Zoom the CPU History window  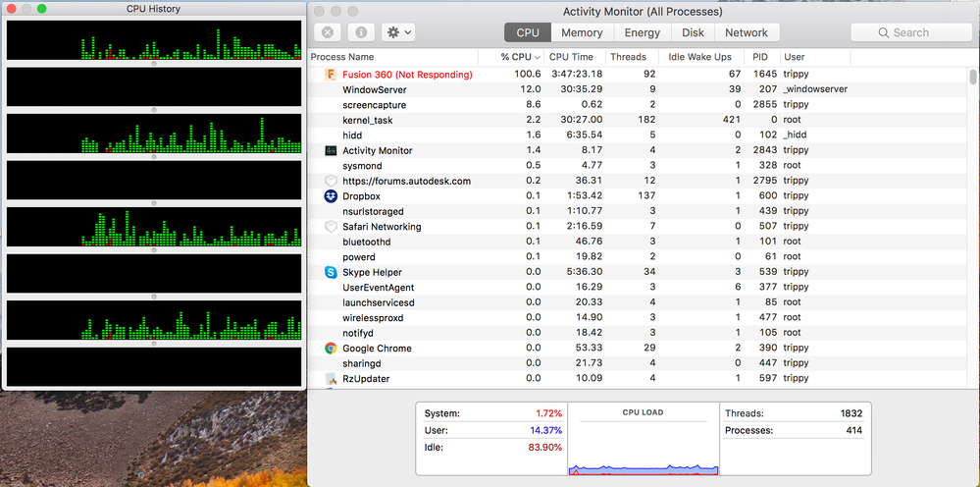41,9
